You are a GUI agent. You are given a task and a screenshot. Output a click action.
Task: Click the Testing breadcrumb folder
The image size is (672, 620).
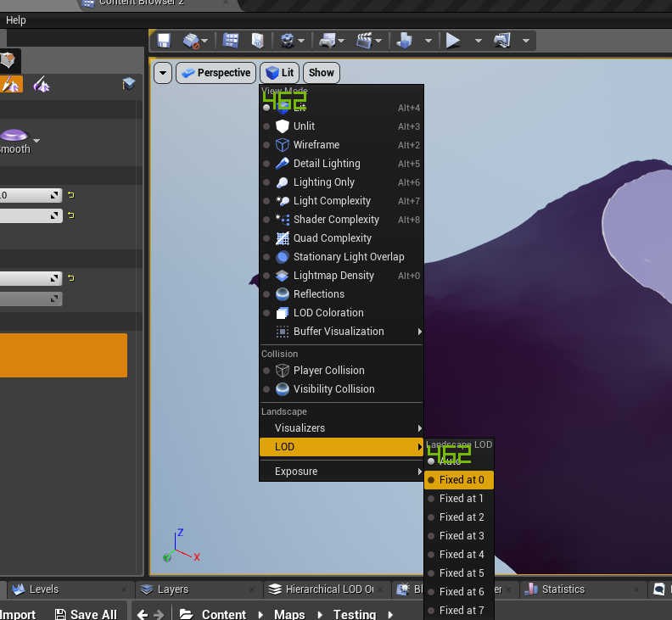[355, 614]
